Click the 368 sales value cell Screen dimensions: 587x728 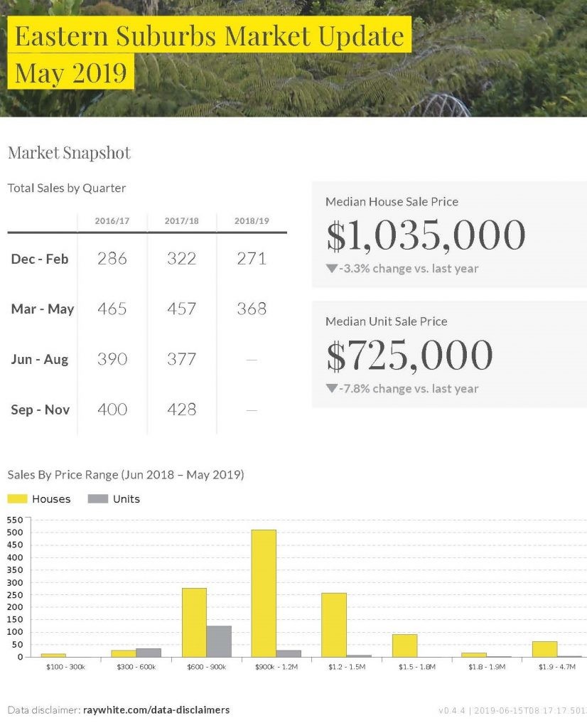coord(252,309)
